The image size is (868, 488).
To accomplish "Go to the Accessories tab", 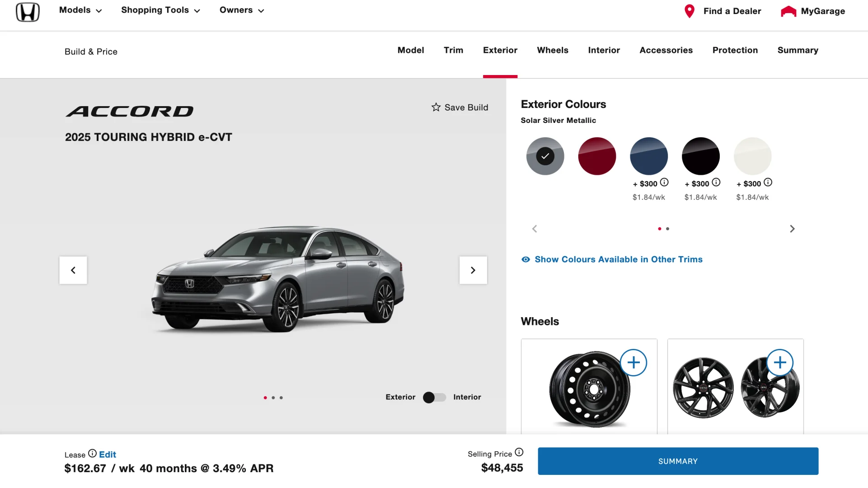I will pyautogui.click(x=666, y=50).
